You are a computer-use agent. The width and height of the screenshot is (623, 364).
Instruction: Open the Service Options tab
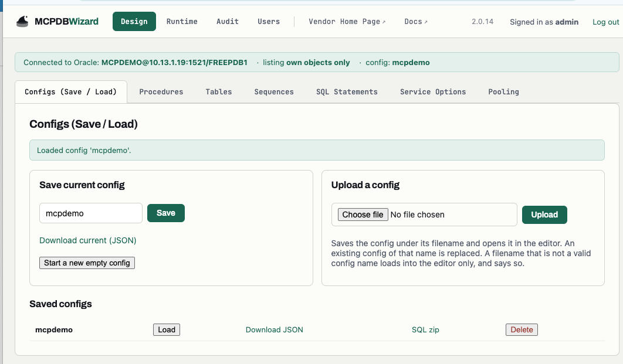433,91
